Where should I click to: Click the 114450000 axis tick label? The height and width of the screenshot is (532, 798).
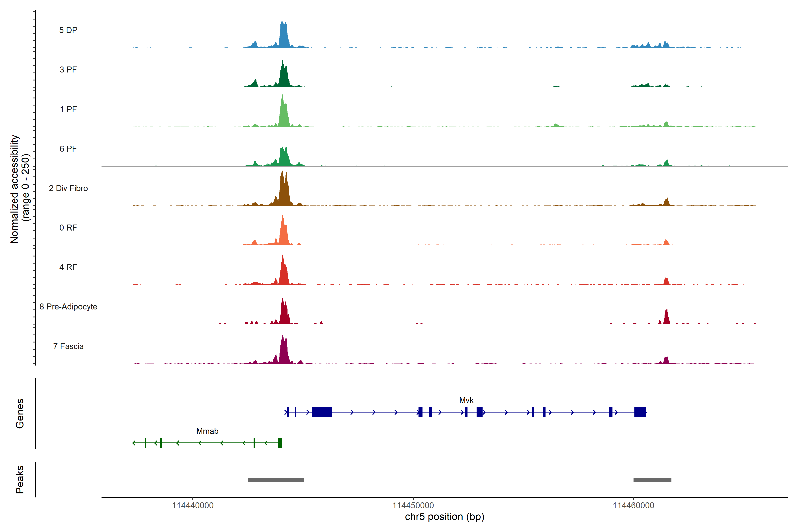413,506
